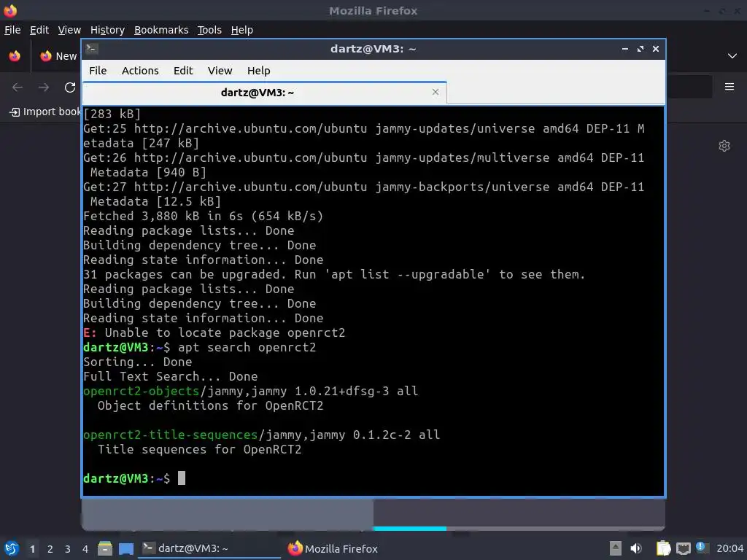Screen dimensions: 747x560
Task: Reload the Firefox page
Action: [x=70, y=87]
